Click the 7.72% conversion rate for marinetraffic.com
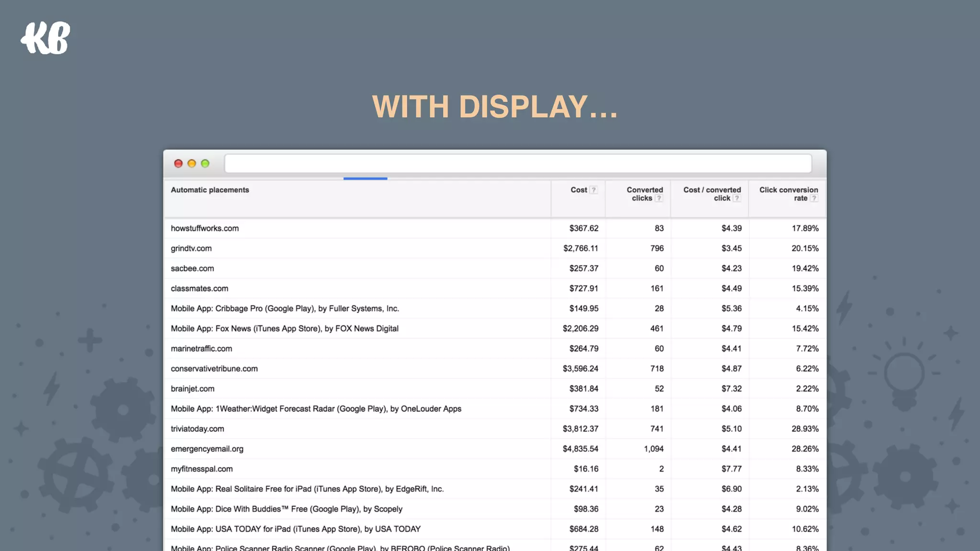Screen dimensions: 980x551 [x=807, y=349]
